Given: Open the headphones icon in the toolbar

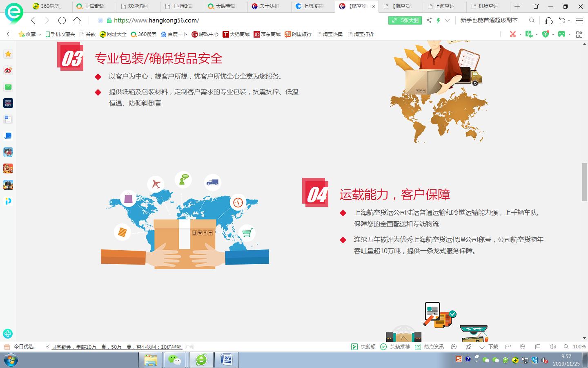Looking at the screenshot, I should (549, 20).
